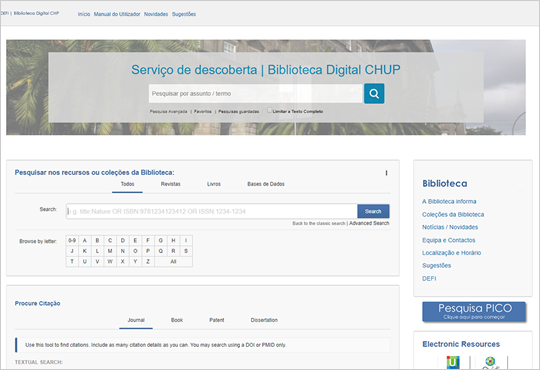Screen dimensions: 540x370
Task: Go to Início in top navigation
Action: point(84,14)
